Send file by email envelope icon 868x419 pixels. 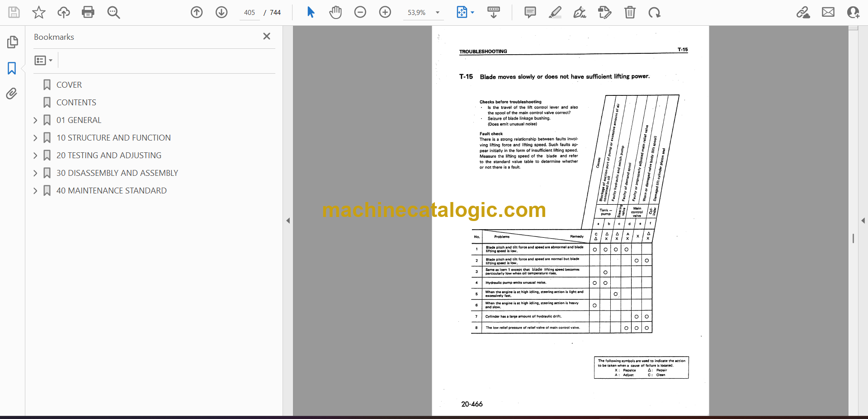tap(828, 12)
